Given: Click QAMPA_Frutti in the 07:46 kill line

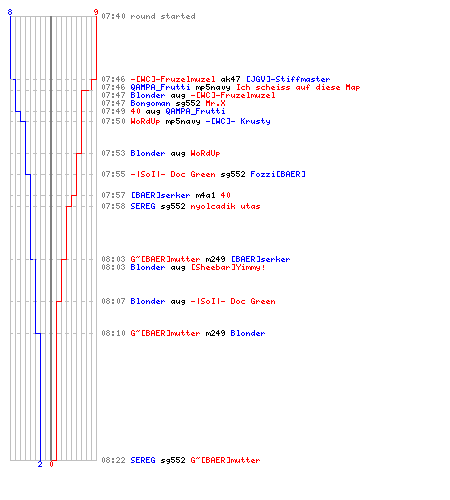Looking at the screenshot, I should [x=160, y=87].
